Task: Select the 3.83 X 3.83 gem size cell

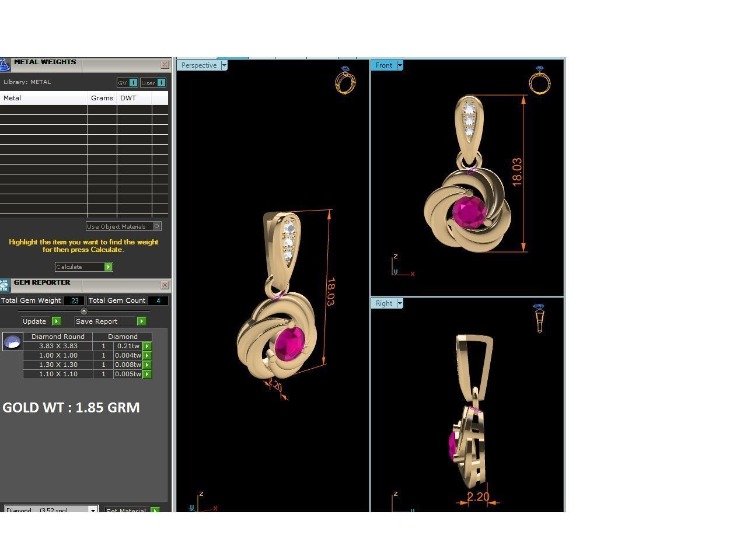Action: (x=58, y=346)
